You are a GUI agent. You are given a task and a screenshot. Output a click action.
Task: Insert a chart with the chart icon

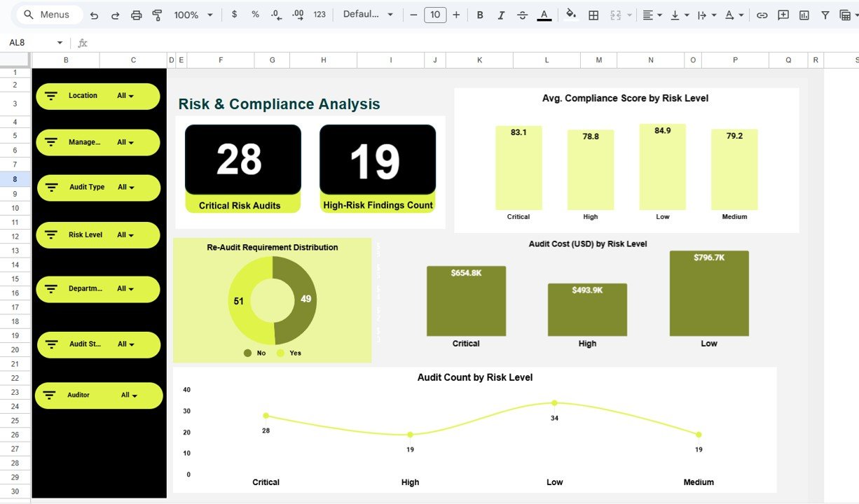coord(803,14)
